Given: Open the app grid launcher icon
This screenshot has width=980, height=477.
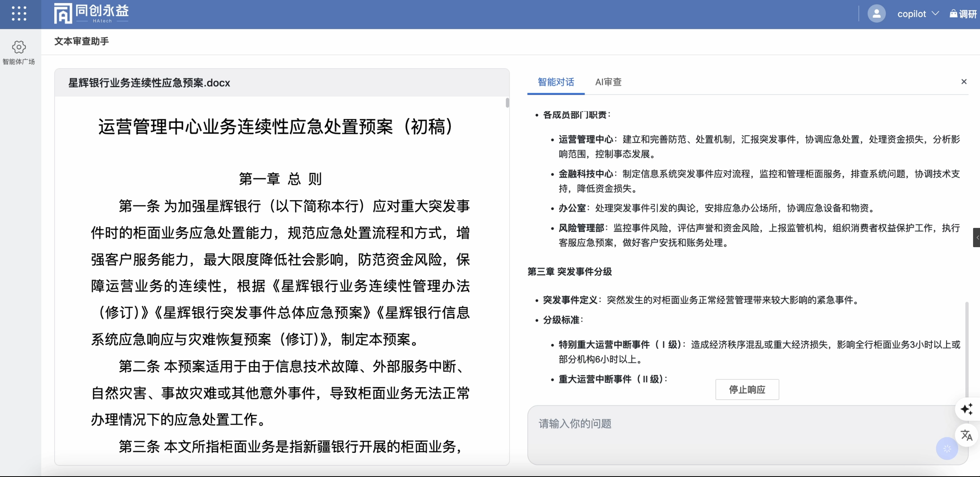Looking at the screenshot, I should 19,14.
